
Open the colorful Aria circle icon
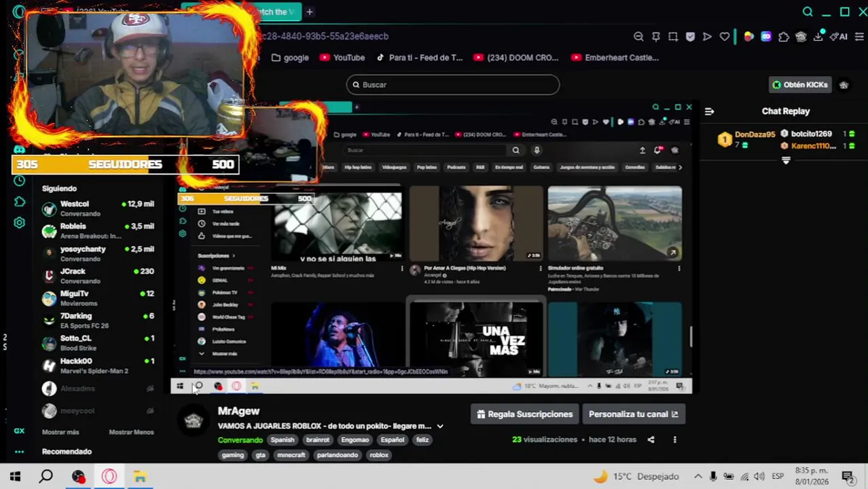(748, 37)
